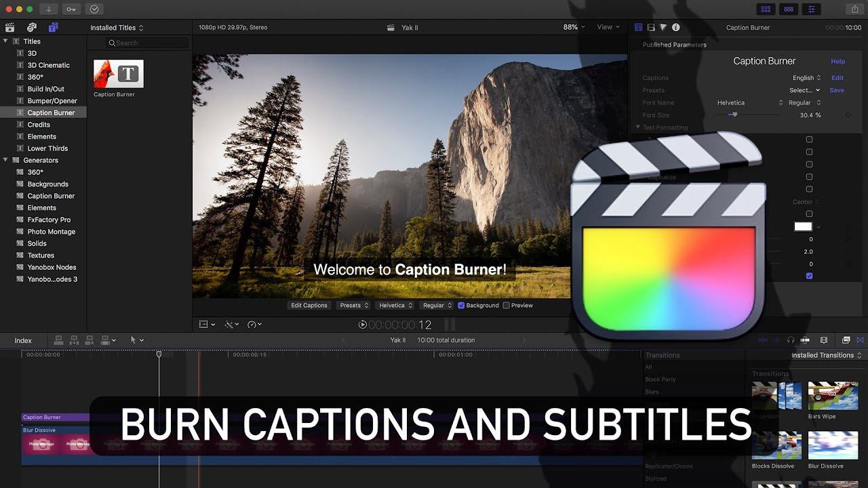Collapse the Generators category triangle

point(6,160)
